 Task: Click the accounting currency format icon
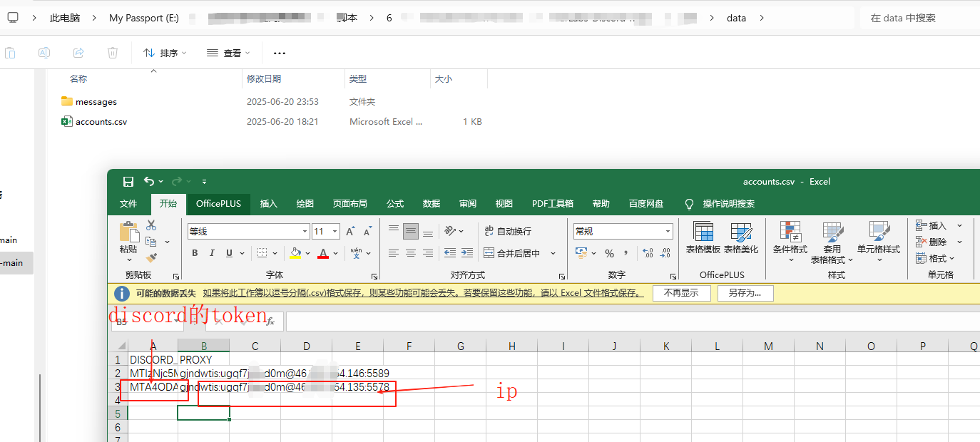581,253
